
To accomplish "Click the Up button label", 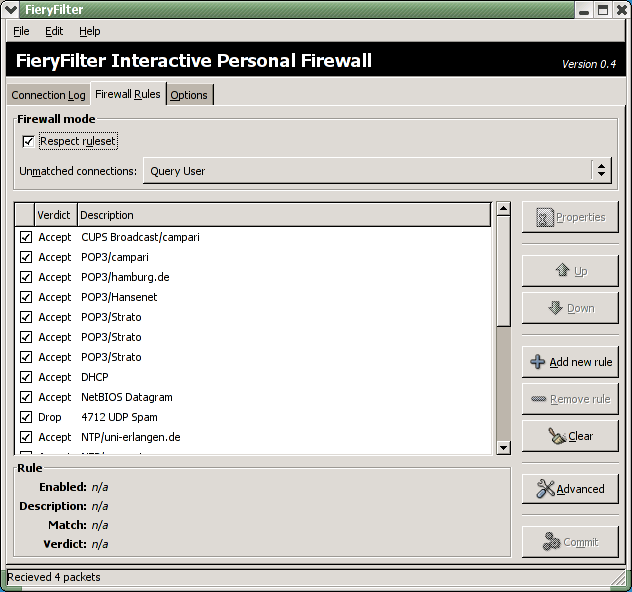I will tap(580, 271).
